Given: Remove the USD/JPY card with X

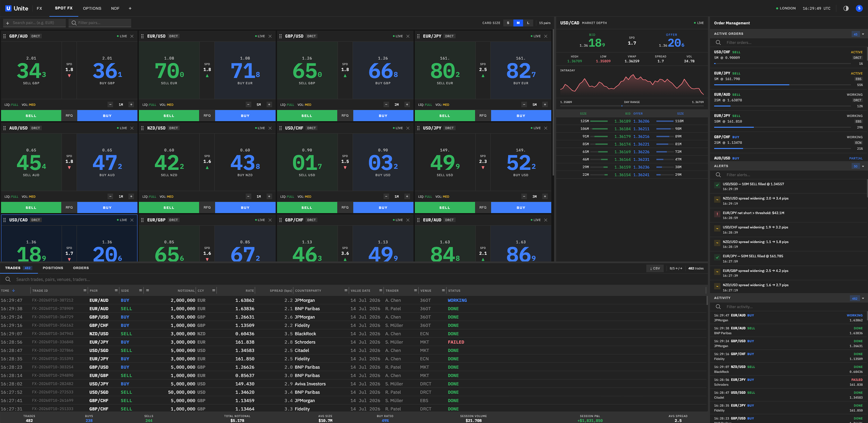Looking at the screenshot, I should pyautogui.click(x=546, y=128).
